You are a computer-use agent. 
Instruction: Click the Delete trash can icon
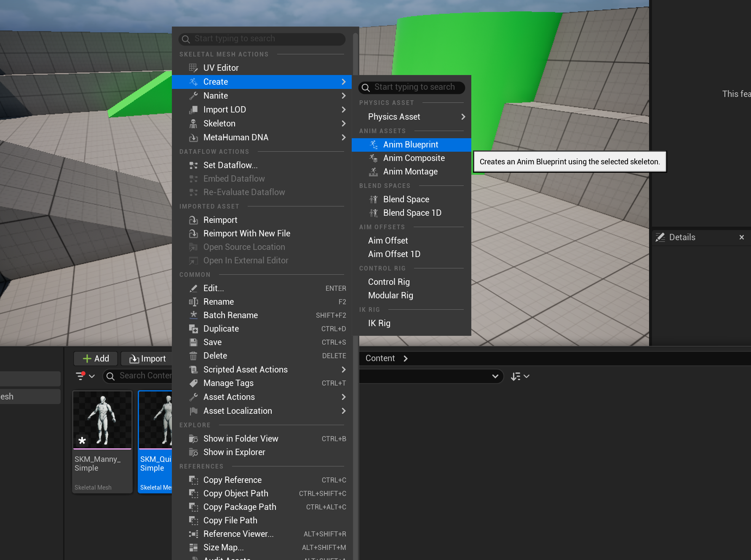(x=193, y=356)
